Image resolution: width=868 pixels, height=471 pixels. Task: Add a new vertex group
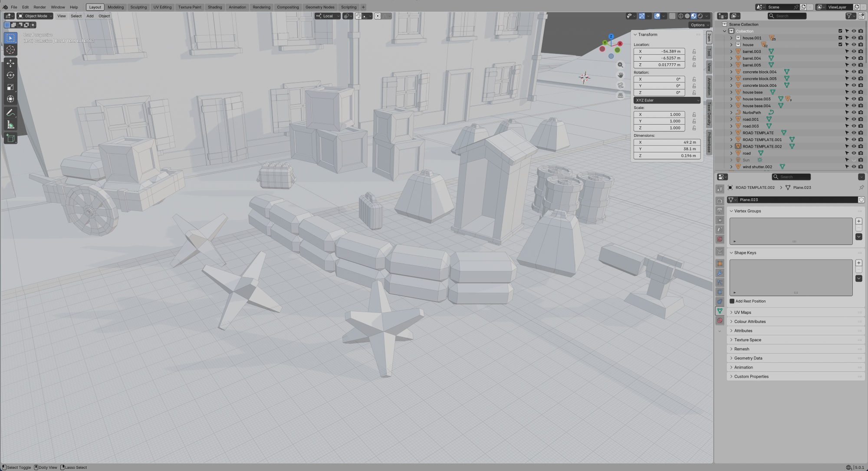[858, 221]
